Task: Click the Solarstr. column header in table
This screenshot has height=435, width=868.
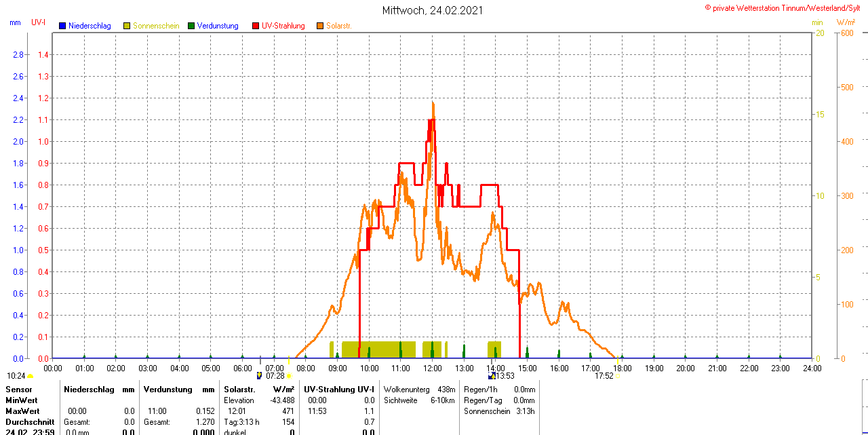Action: (239, 390)
